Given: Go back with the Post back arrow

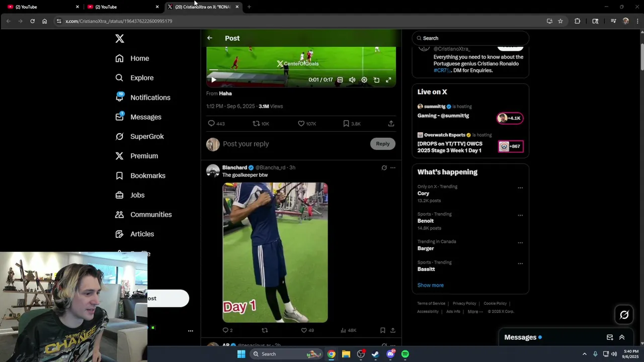Looking at the screenshot, I should coord(210,38).
